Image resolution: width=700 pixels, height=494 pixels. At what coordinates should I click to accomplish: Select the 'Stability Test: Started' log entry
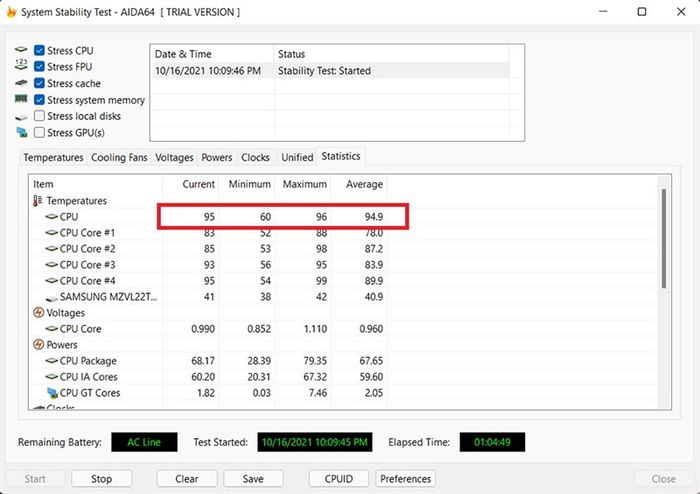click(x=324, y=71)
